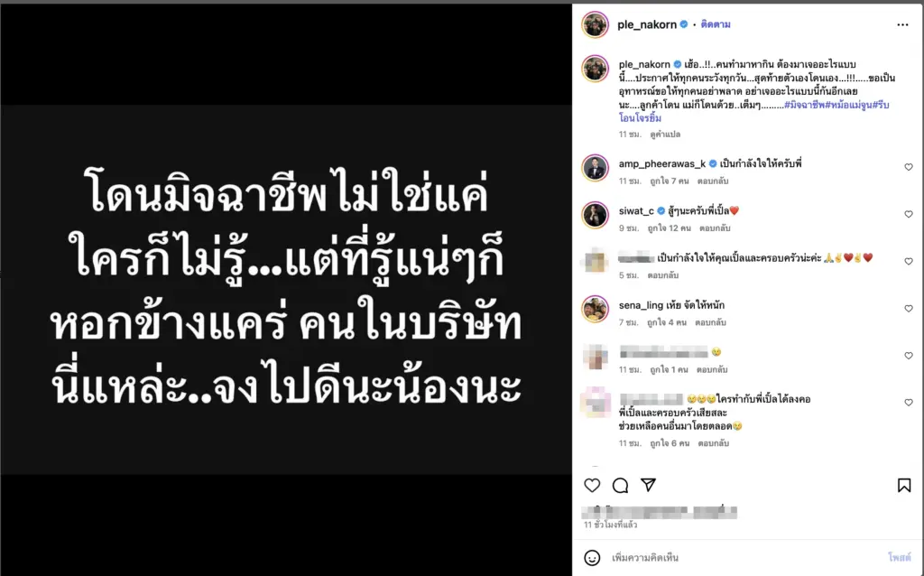Like the post with heart icon
The image size is (924, 576).
[592, 485]
